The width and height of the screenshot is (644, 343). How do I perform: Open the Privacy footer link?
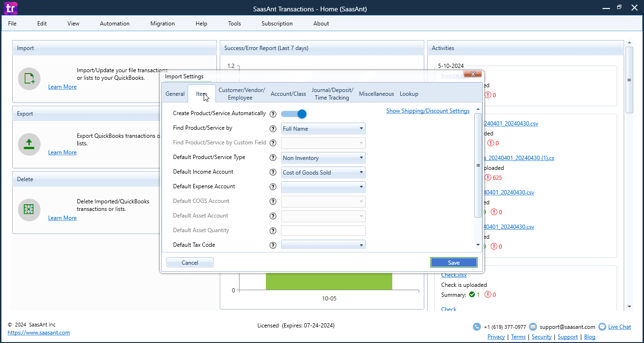click(496, 337)
